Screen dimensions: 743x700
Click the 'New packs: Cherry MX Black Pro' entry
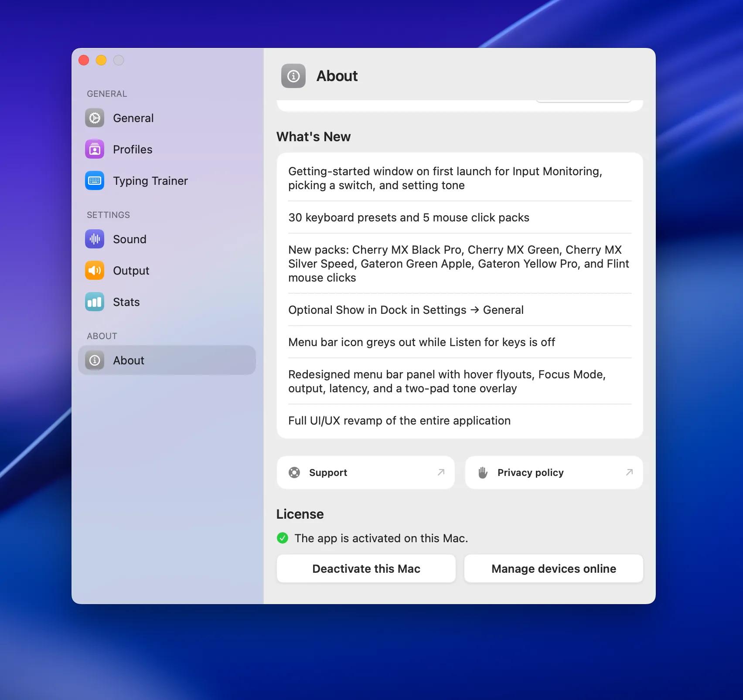point(459,264)
